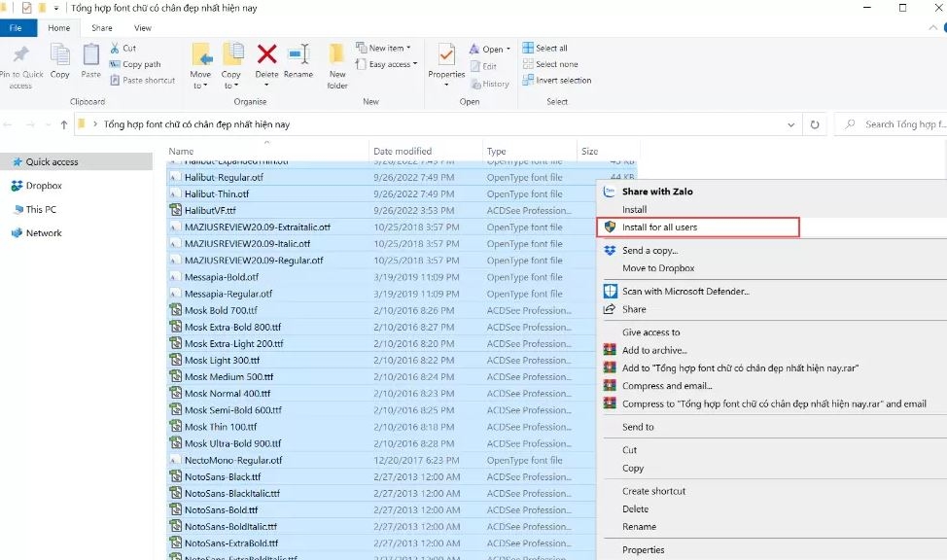Click file NectoMono-Regular.otf
947x560 pixels.
tap(233, 460)
